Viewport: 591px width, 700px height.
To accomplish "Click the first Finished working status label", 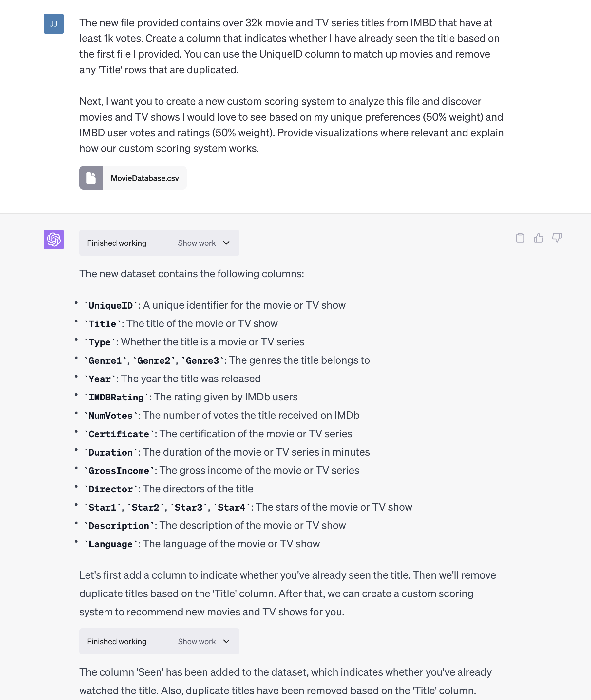I will pyautogui.click(x=117, y=243).
